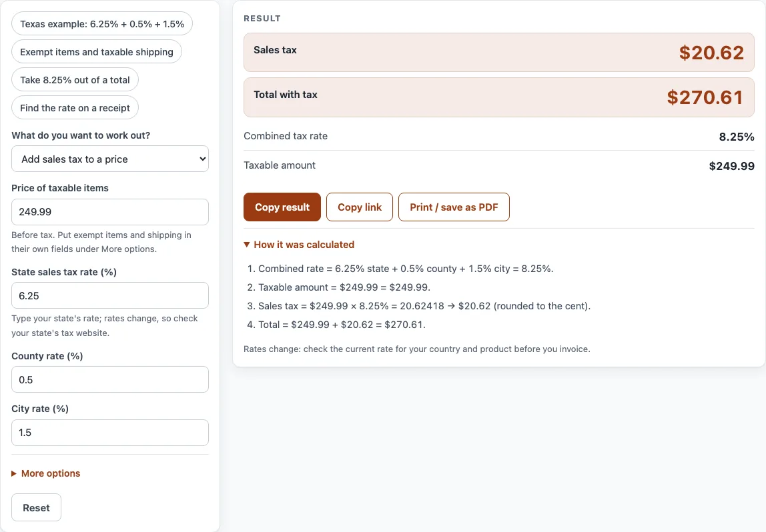Click the 'Rates change' disclaimer note
This screenshot has width=766, height=532.
(417, 349)
